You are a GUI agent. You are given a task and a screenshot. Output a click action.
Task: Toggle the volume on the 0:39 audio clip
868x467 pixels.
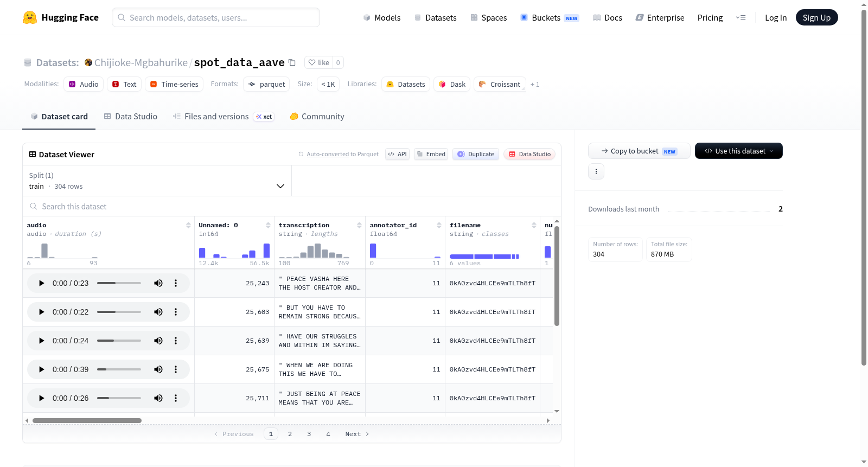coord(158,369)
